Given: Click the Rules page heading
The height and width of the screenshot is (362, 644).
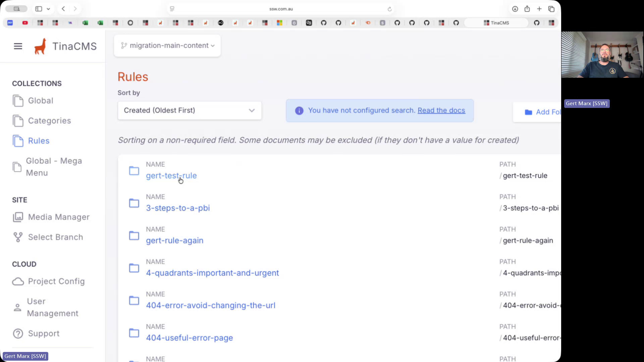Looking at the screenshot, I should point(133,77).
